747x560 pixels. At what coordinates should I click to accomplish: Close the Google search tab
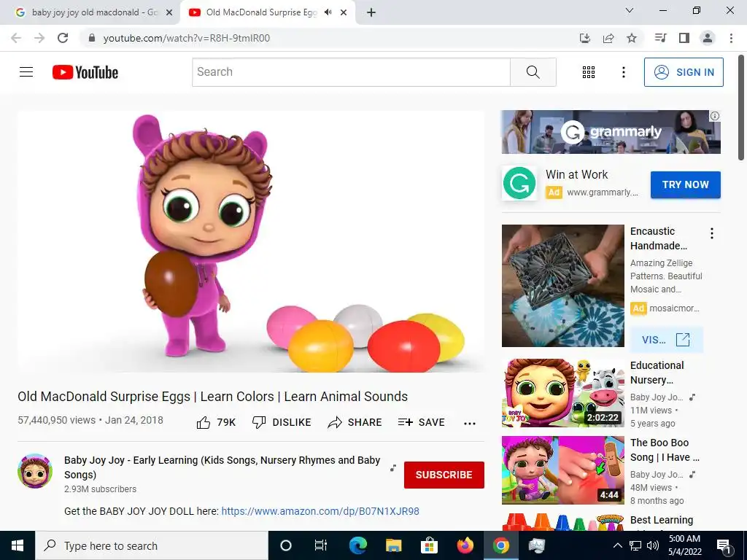coord(169,13)
